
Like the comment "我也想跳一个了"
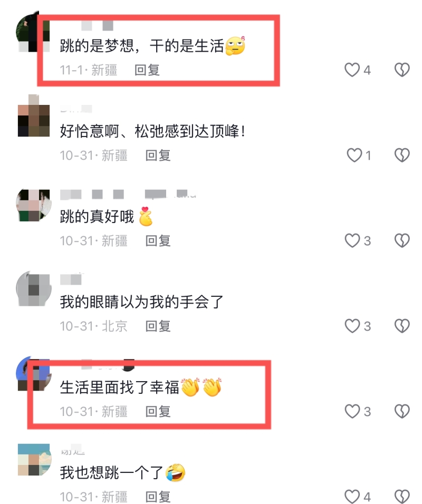tap(352, 496)
